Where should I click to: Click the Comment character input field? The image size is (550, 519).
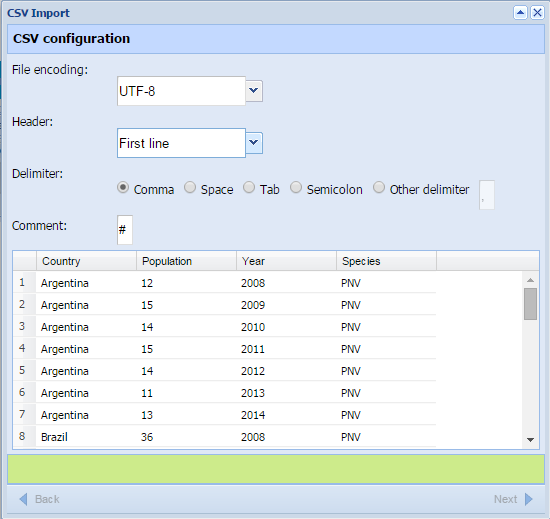[125, 230]
